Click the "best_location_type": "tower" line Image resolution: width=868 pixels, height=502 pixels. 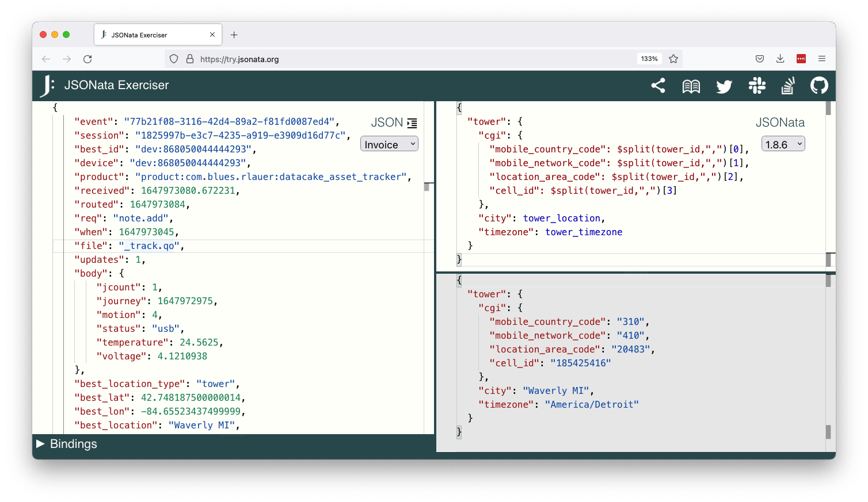coord(157,384)
